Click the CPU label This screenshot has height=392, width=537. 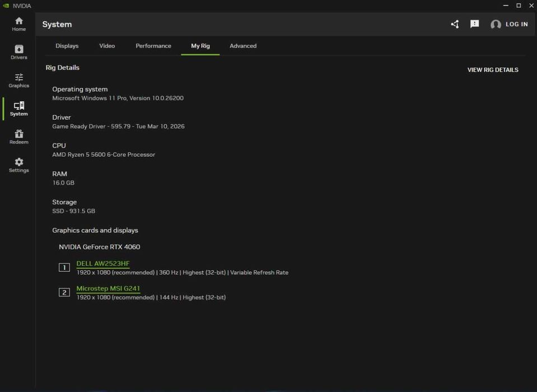point(59,146)
